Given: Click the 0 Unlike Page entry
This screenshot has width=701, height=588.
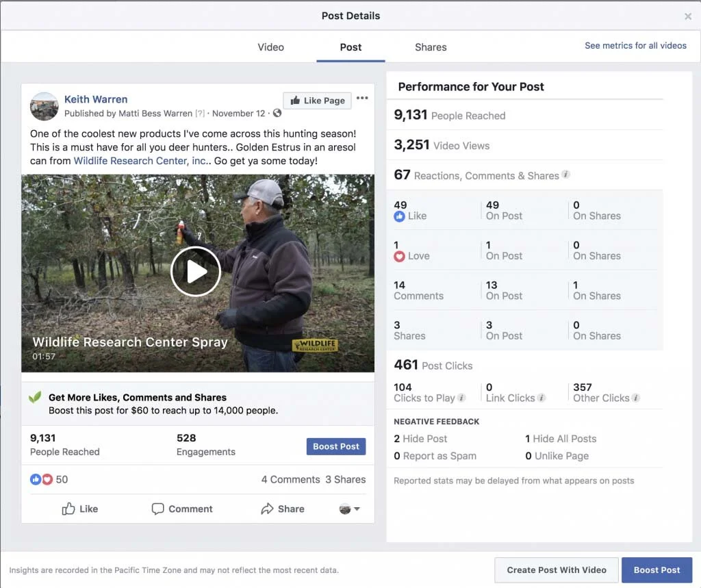Looking at the screenshot, I should [557, 456].
